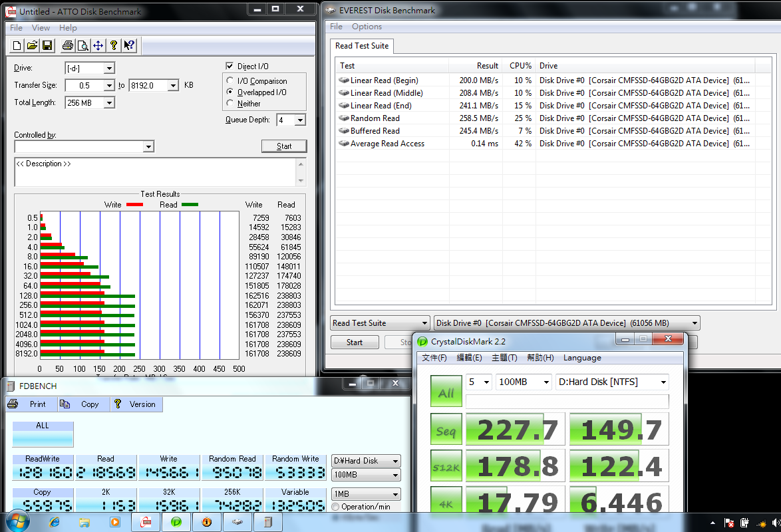The width and height of the screenshot is (781, 532).
Task: Click the Start button in ATTO
Action: click(284, 146)
